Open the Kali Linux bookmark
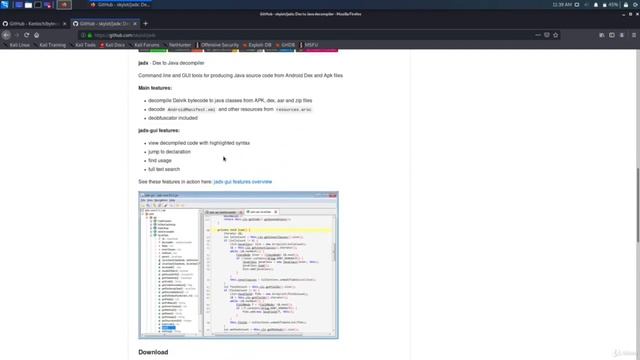Viewport: 640px width, 360px height. click(x=17, y=45)
